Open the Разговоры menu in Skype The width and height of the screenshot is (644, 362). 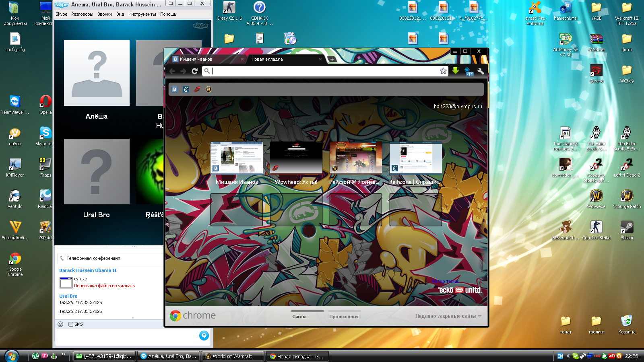[82, 14]
